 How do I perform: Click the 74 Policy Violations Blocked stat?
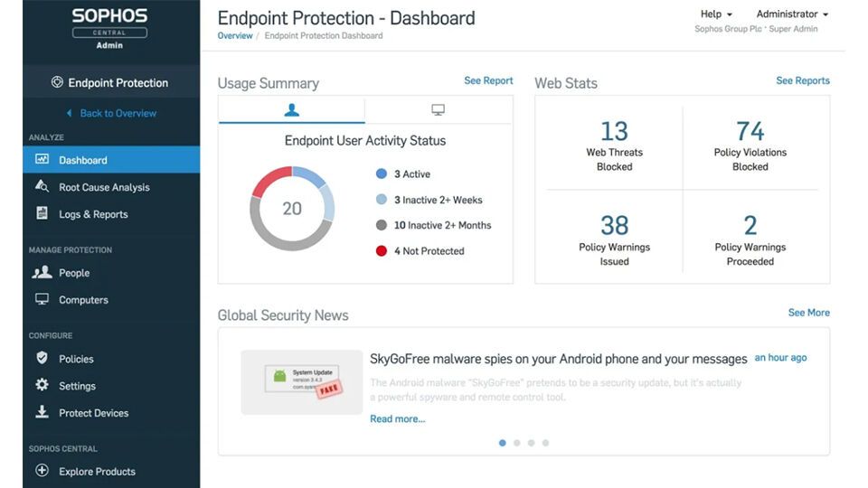750,145
